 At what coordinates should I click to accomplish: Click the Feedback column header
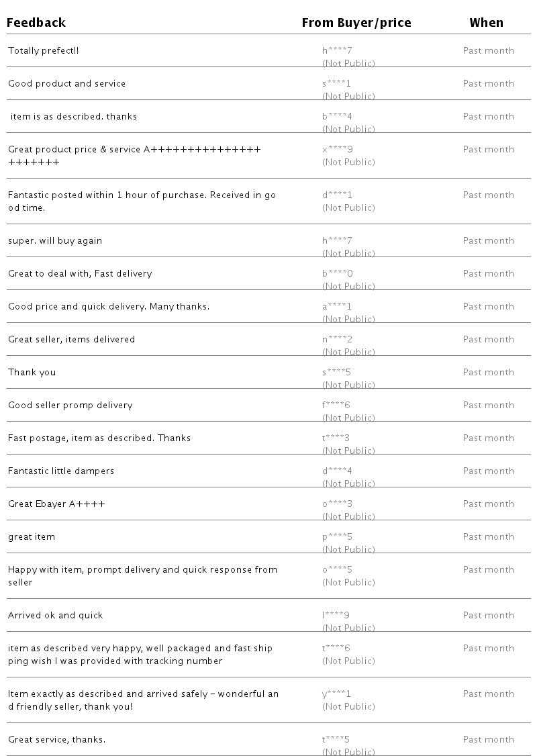[x=36, y=23]
